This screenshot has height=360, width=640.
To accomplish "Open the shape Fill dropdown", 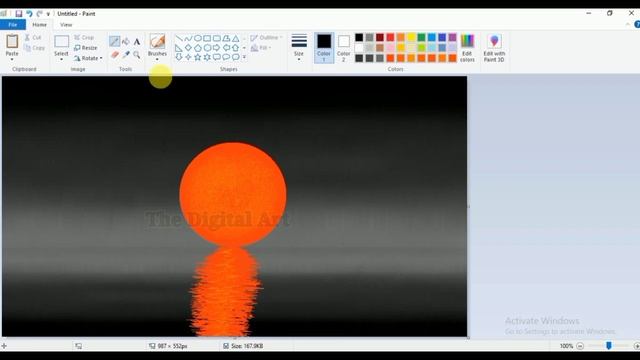I will point(261,48).
